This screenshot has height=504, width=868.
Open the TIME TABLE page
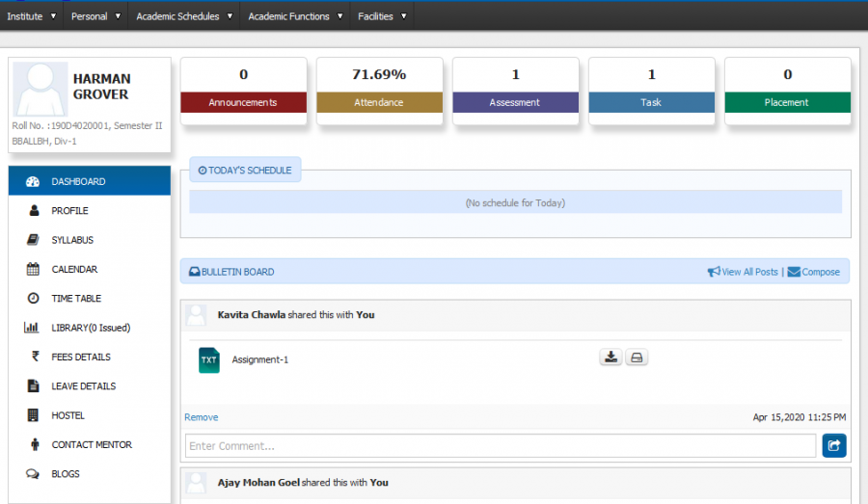click(x=90, y=298)
